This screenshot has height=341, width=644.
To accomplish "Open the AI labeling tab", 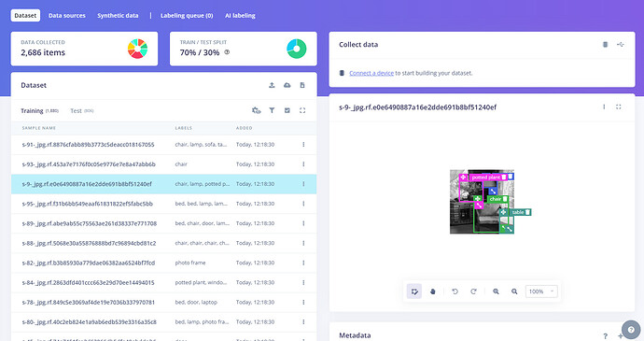I will (x=240, y=16).
